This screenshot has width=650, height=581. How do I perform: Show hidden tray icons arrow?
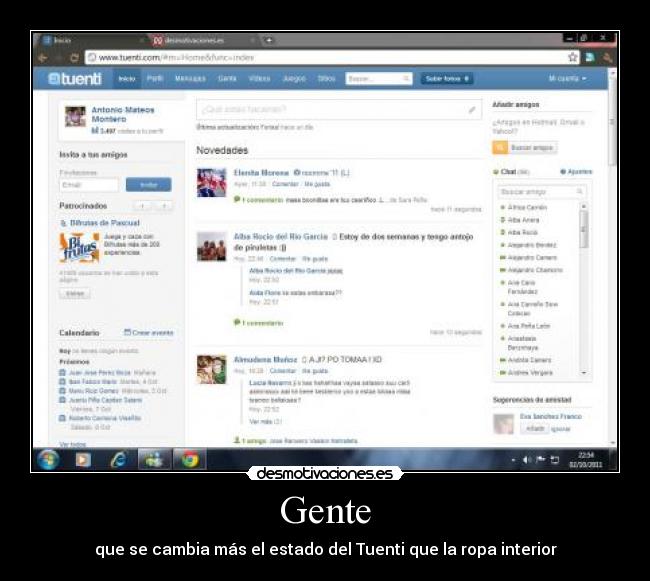(x=513, y=460)
